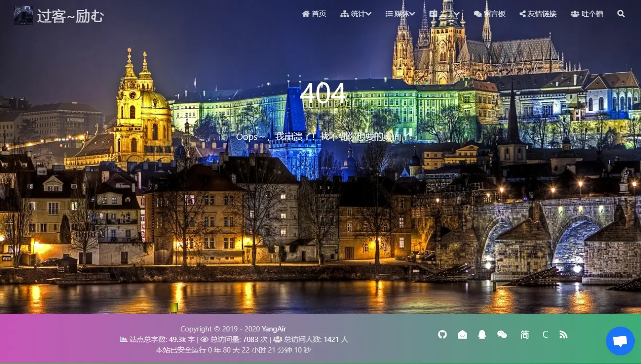Open the RSS feed icon
The width and height of the screenshot is (641, 364).
tap(563, 335)
